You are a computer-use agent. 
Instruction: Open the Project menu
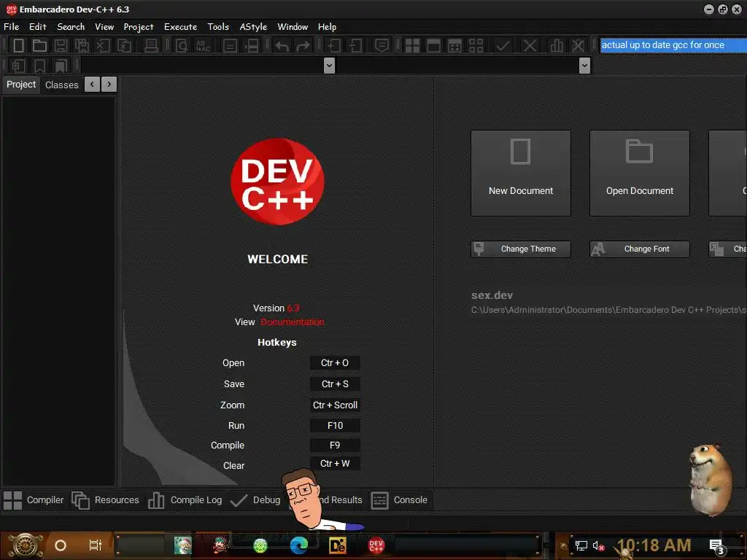tap(139, 27)
